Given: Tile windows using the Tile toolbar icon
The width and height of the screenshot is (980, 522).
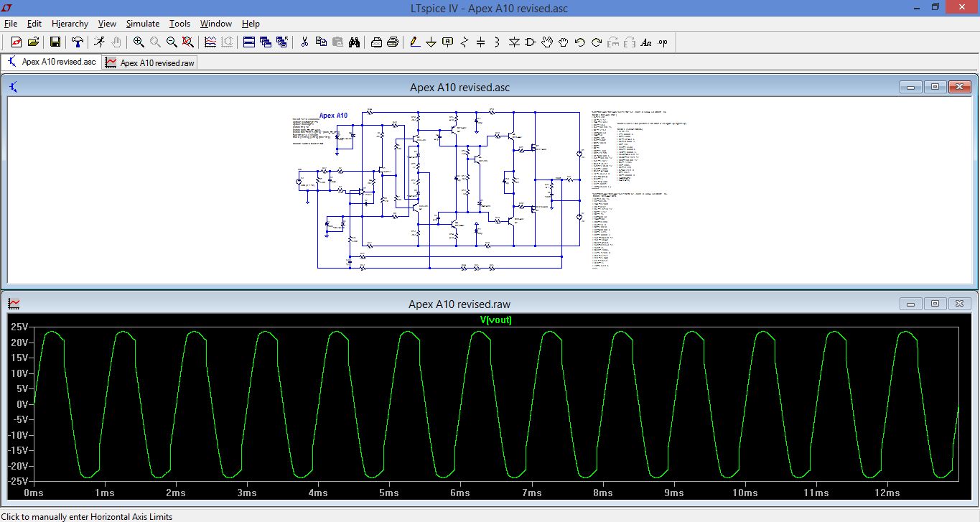Looking at the screenshot, I should point(249,42).
